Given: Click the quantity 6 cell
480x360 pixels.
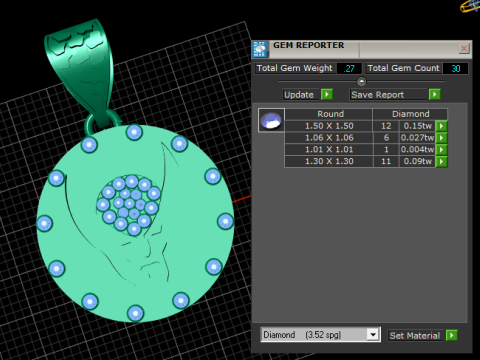Looking at the screenshot, I should (x=386, y=138).
